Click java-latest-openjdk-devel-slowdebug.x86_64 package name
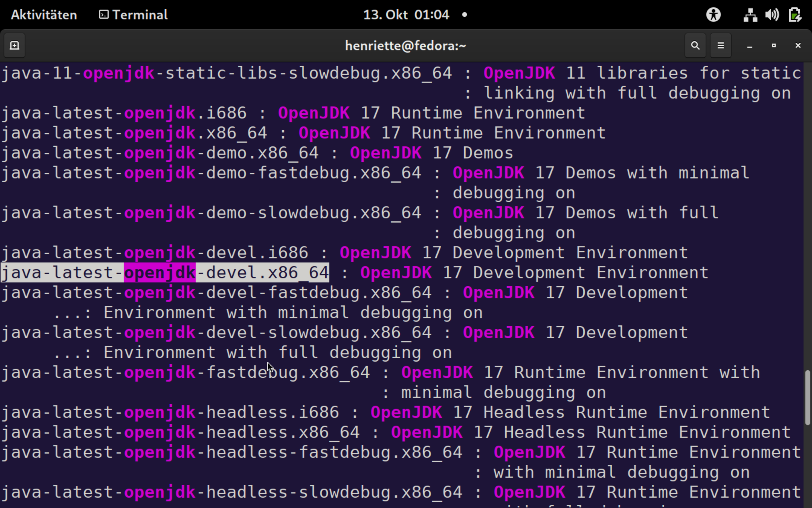Screen dimensions: 812x508 tap(216, 333)
